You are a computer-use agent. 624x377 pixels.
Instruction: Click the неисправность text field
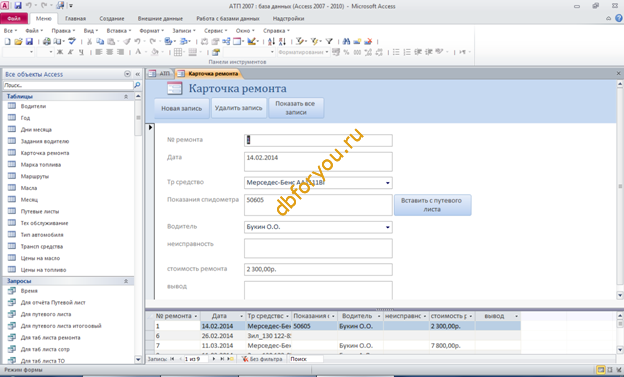tap(318, 248)
